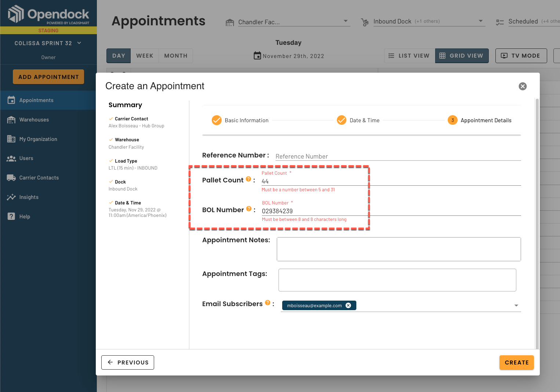Screen dimensions: 560x392
Task: Click the Email Subscribers help tooltip icon
Action: tap(268, 303)
